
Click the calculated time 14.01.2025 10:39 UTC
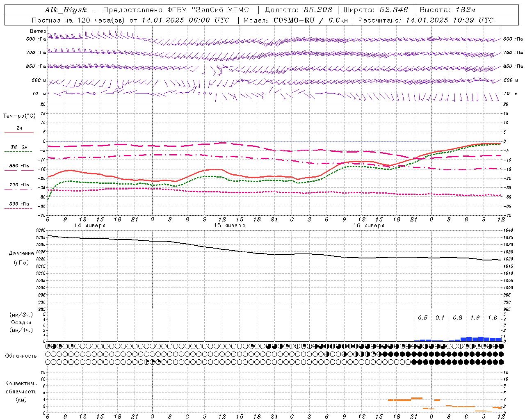coord(450,20)
